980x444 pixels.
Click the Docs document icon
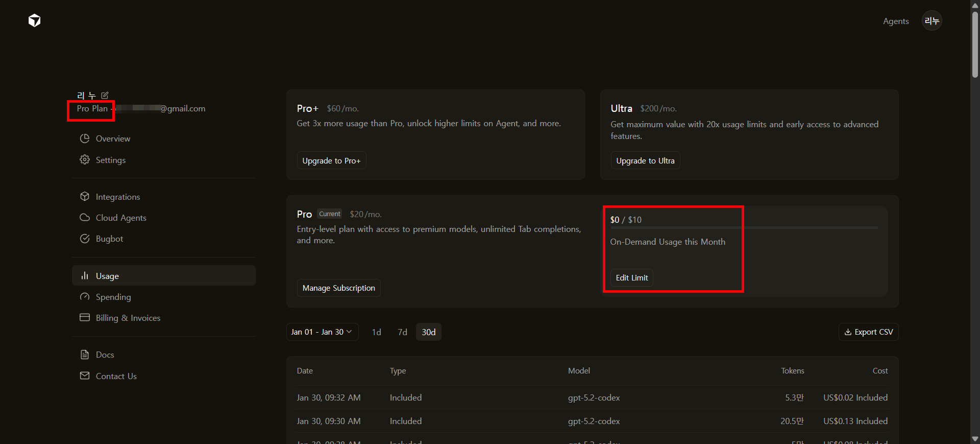tap(85, 355)
